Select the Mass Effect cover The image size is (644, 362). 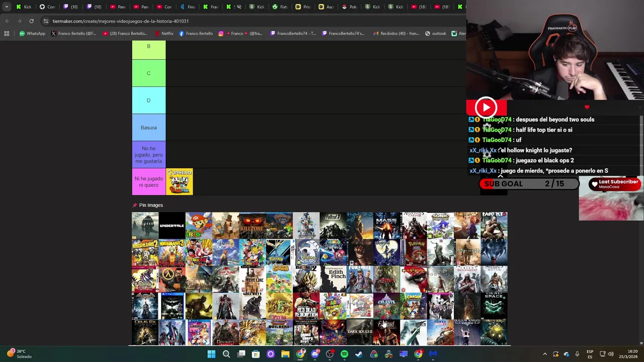(x=386, y=225)
